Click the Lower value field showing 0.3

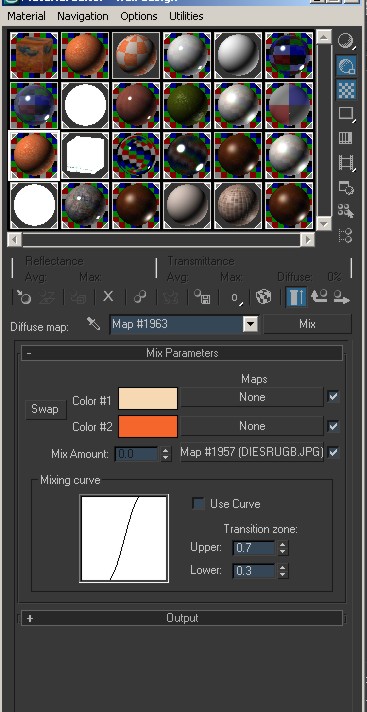click(x=253, y=571)
